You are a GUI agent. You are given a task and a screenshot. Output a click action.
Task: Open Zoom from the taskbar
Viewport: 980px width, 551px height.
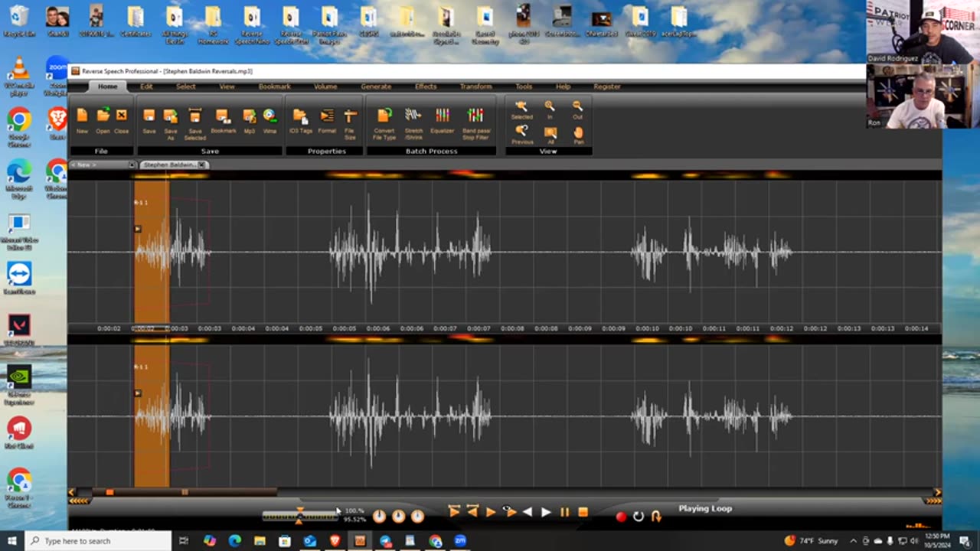[460, 541]
